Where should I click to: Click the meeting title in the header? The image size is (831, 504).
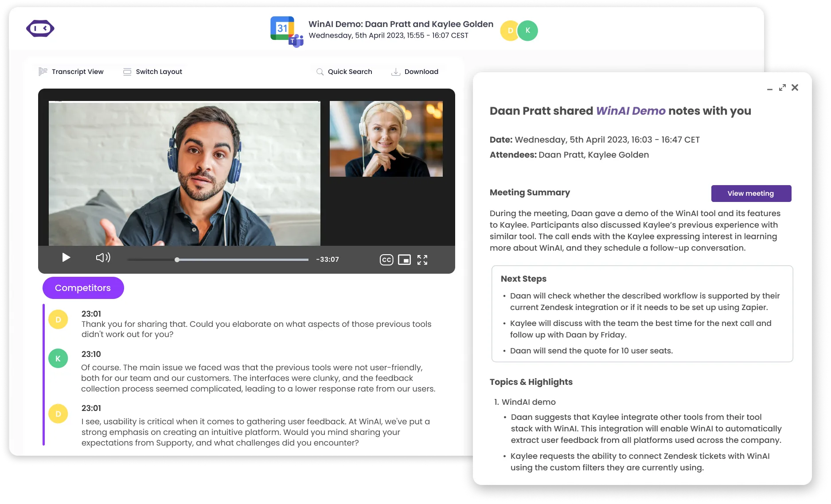(x=401, y=24)
